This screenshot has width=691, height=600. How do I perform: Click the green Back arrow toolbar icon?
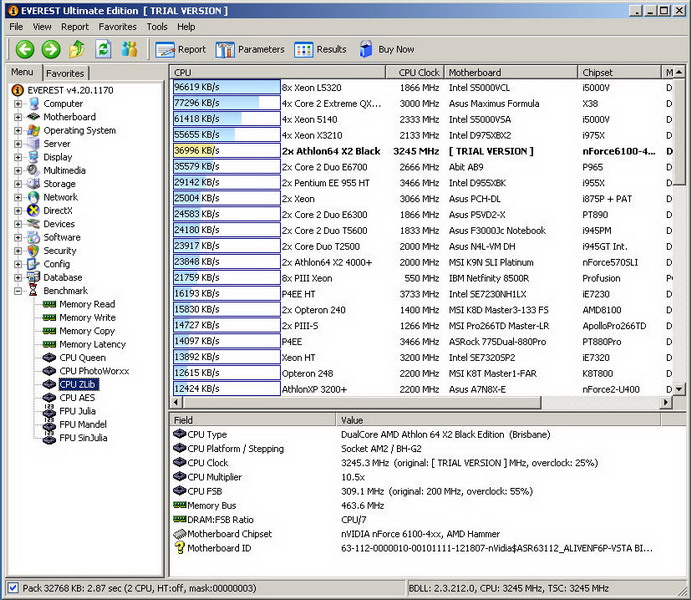click(24, 49)
